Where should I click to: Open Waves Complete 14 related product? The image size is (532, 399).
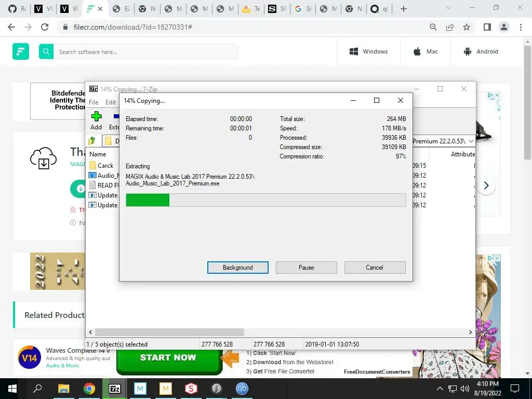pyautogui.click(x=78, y=351)
